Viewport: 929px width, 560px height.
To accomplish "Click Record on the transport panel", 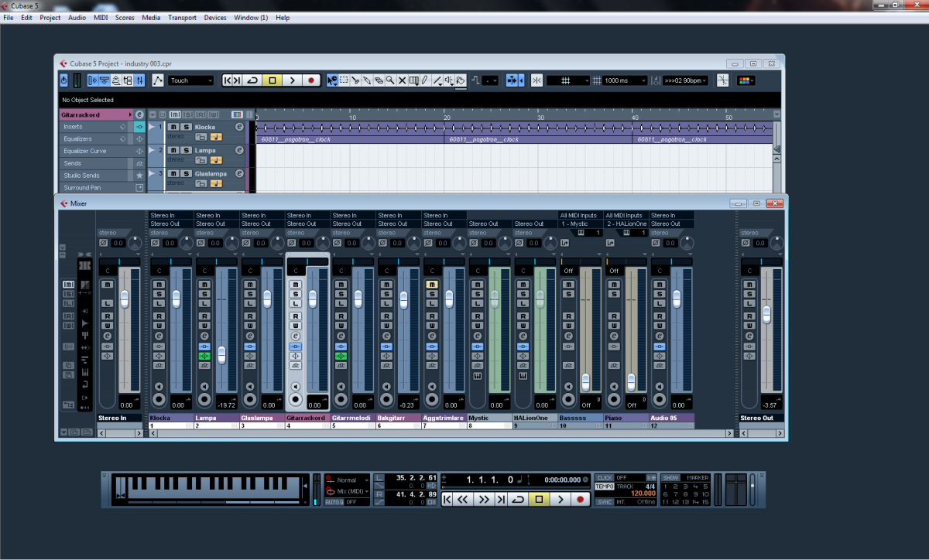I will tap(581, 500).
